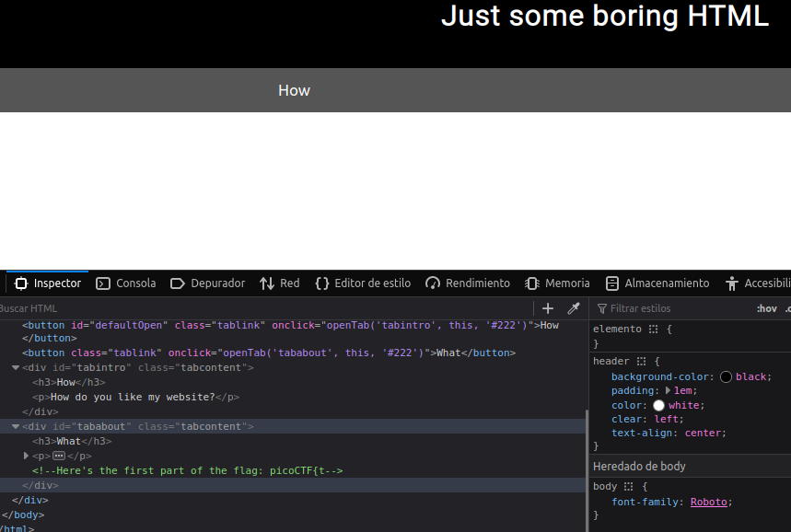Collapse the tababout div node
Viewport: 791px width, 532px height.
(x=16, y=427)
